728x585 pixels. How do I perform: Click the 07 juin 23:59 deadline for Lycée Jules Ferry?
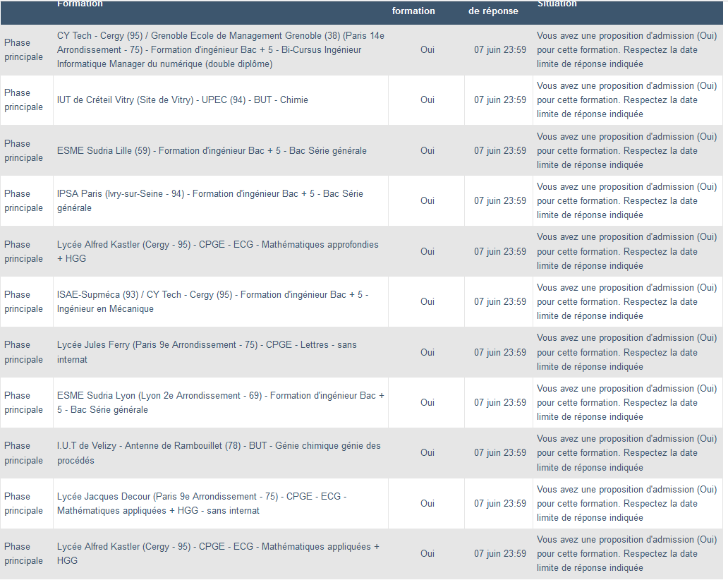click(x=500, y=352)
